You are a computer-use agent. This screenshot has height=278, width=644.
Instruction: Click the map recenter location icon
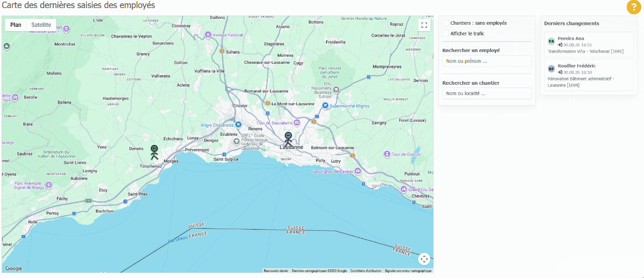(424, 259)
